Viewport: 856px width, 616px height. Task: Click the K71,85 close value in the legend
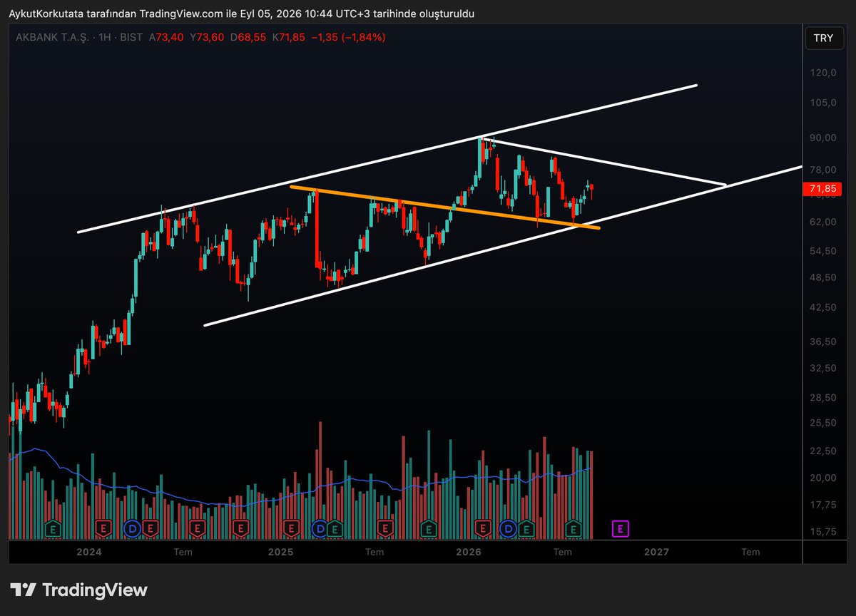coord(287,37)
